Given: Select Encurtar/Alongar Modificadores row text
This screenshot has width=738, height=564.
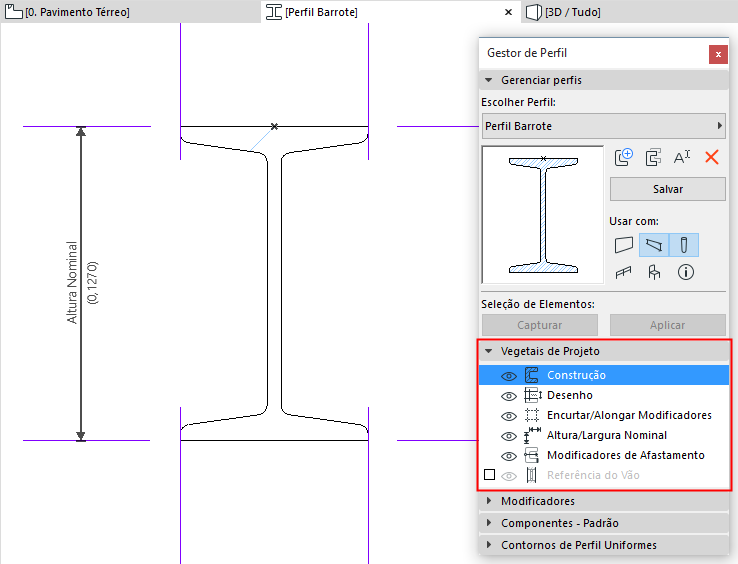Looking at the screenshot, I should 629,415.
